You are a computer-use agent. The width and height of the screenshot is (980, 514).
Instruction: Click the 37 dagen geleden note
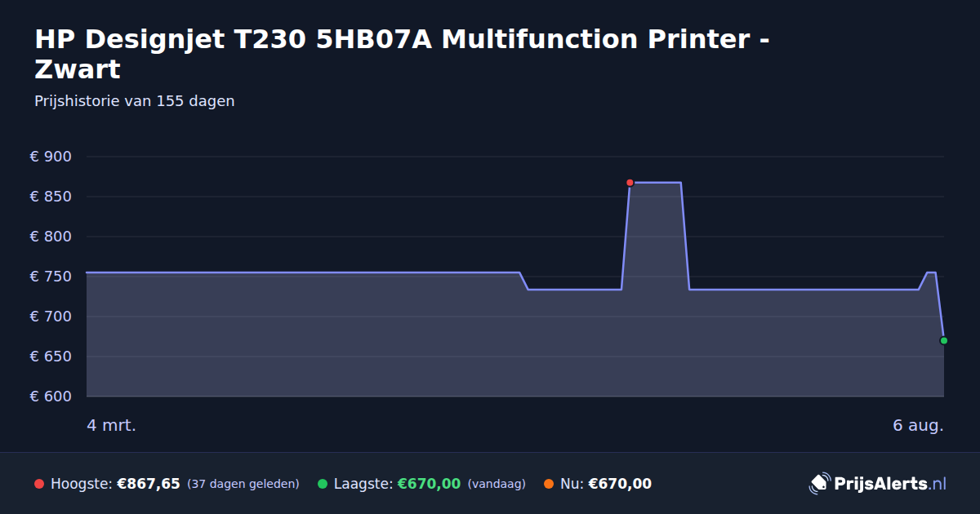click(243, 484)
